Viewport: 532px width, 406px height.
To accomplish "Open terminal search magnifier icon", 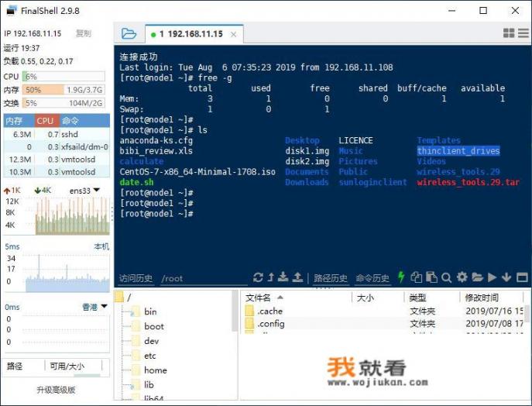I will pyautogui.click(x=447, y=278).
